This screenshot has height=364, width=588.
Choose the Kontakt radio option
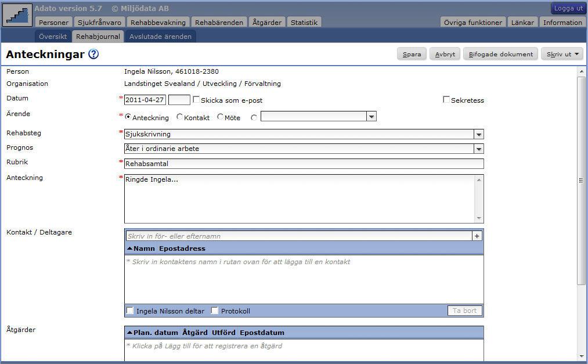click(179, 117)
